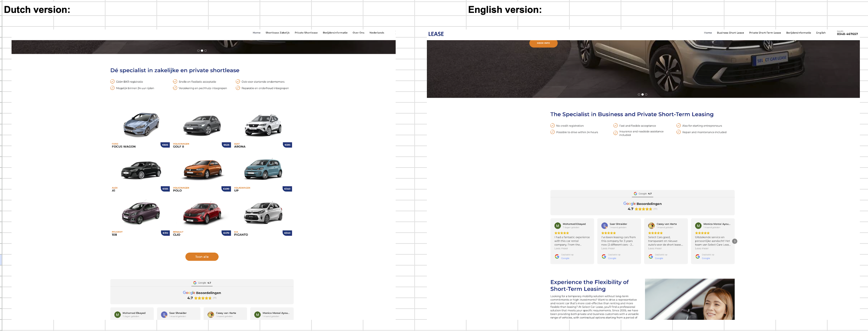Click the LEASE logo in English header
The height and width of the screenshot is (331, 868).
click(x=436, y=34)
